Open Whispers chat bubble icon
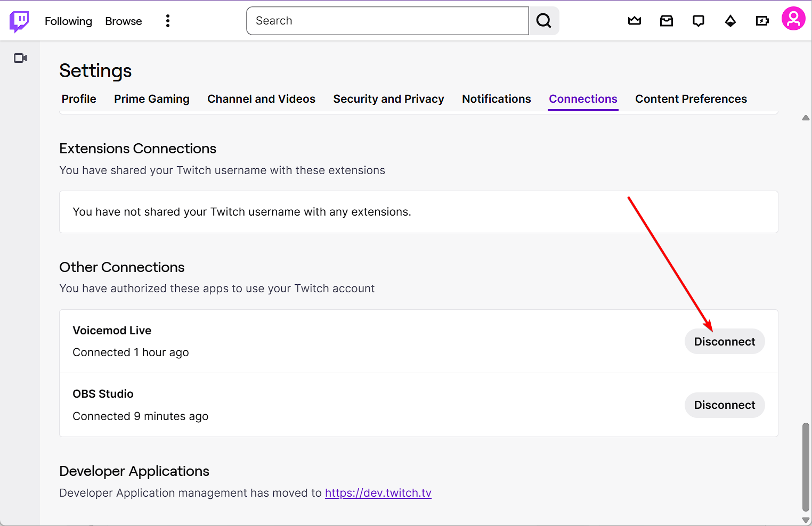This screenshot has width=812, height=526. pos(698,21)
